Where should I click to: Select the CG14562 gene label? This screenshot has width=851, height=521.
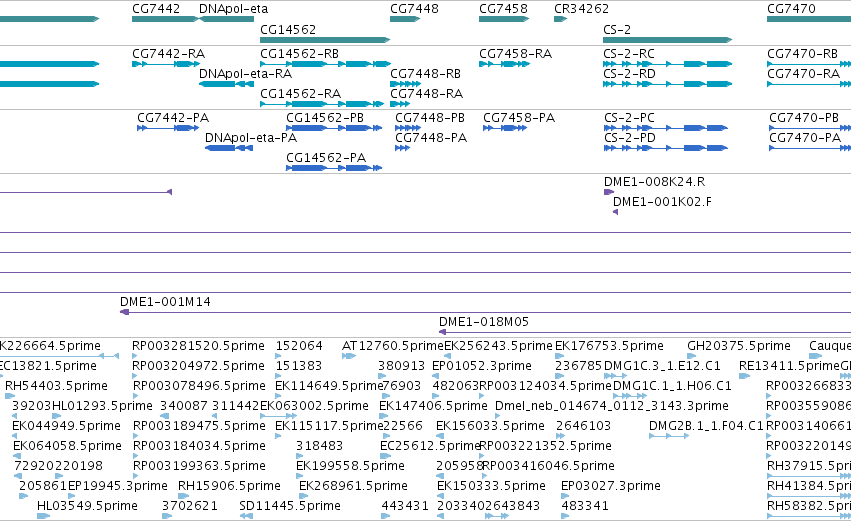[x=288, y=29]
